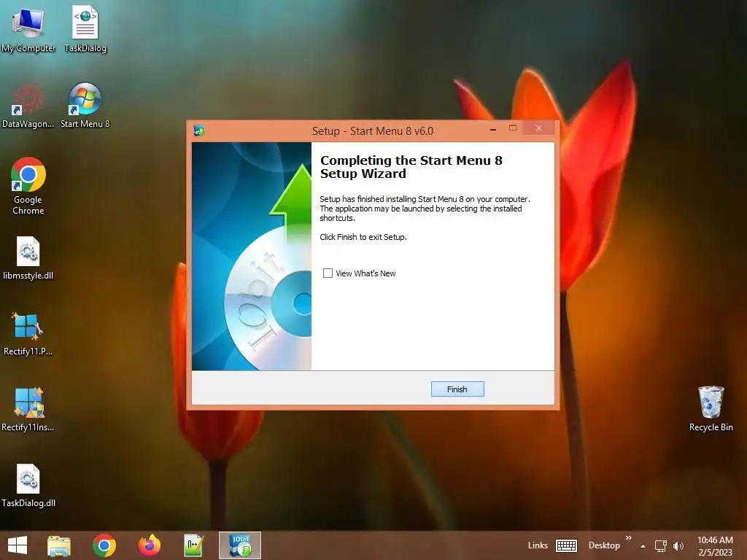
Task: Open File Explorer from the taskbar
Action: 59,545
